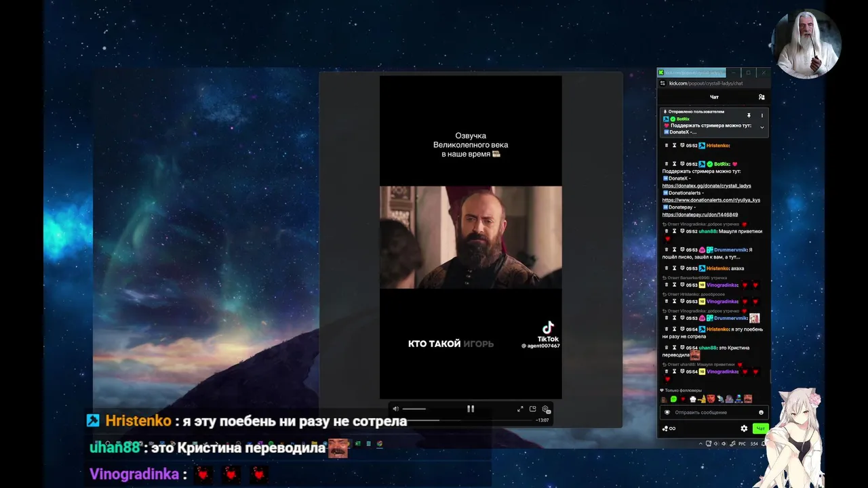Click the -13:07 remaining time label
The height and width of the screenshot is (488, 868).
pyautogui.click(x=542, y=420)
